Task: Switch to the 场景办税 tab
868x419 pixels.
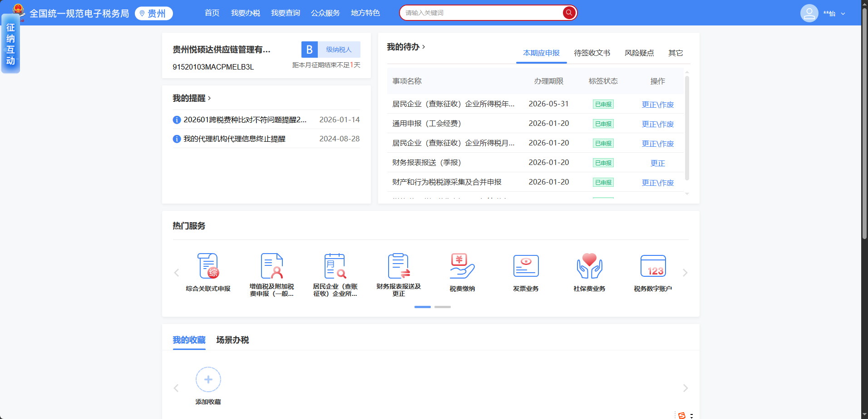Action: coord(232,340)
